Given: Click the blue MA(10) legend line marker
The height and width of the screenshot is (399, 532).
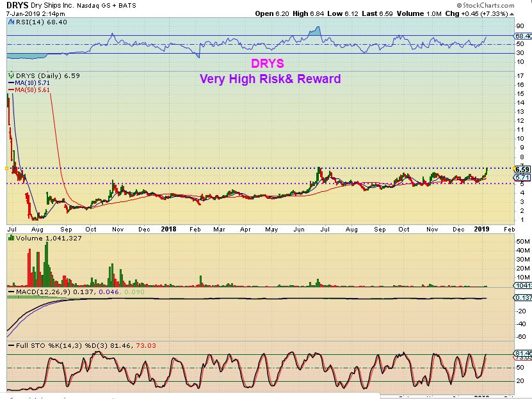Looking at the screenshot, I should click(9, 82).
